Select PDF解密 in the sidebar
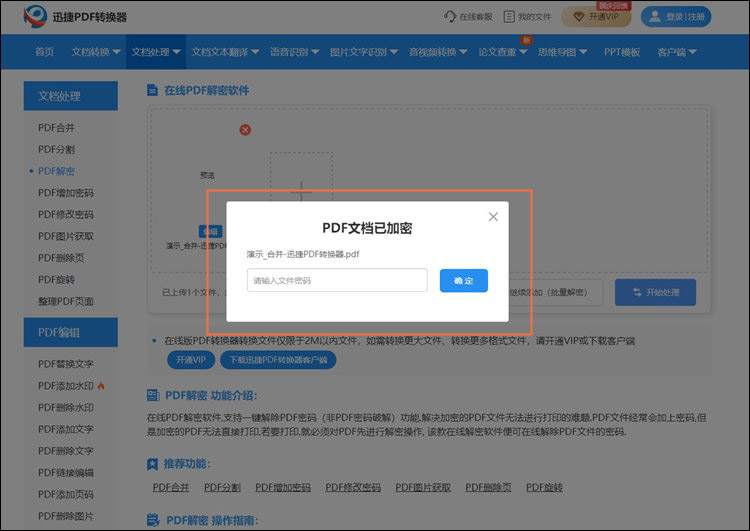This screenshot has width=750, height=531. pyautogui.click(x=56, y=171)
